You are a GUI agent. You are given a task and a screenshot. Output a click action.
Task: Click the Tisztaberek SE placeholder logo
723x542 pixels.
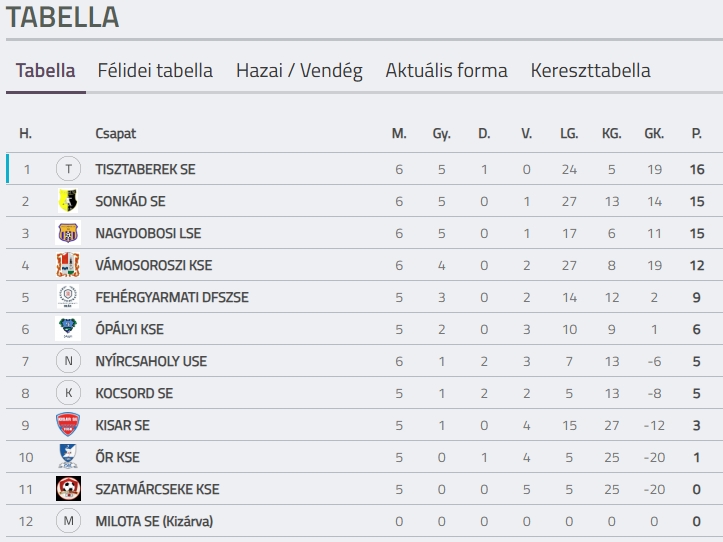pos(68,169)
